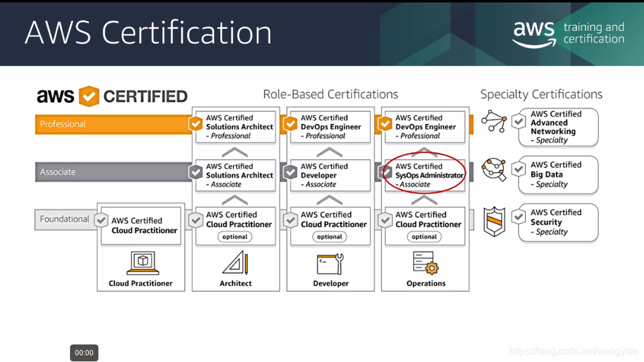Open Big Data Specialty card
The height and width of the screenshot is (362, 644).
click(558, 175)
